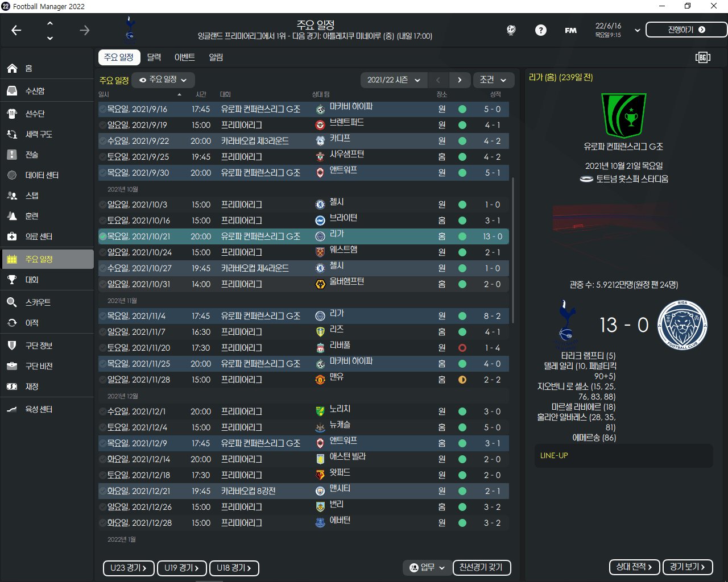Open the 조건 filter dropdown
728x582 pixels.
click(493, 80)
